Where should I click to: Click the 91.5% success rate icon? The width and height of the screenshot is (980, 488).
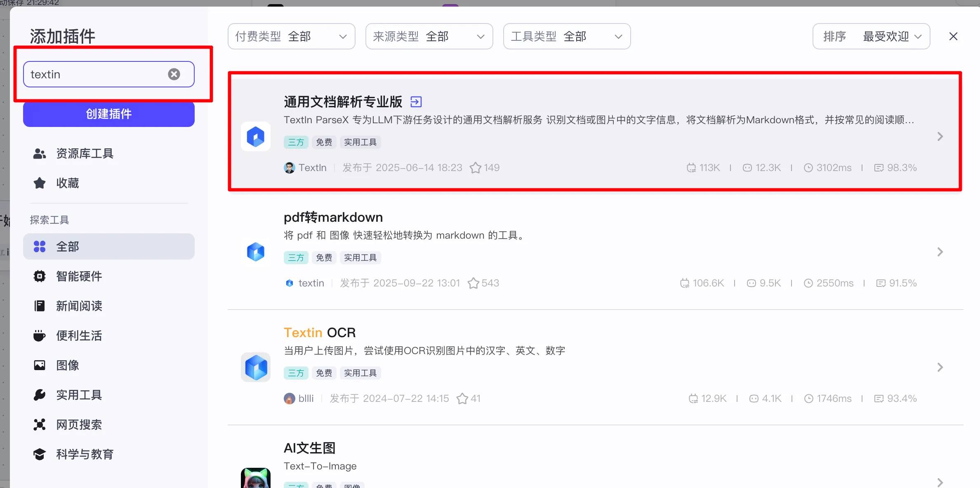point(881,283)
